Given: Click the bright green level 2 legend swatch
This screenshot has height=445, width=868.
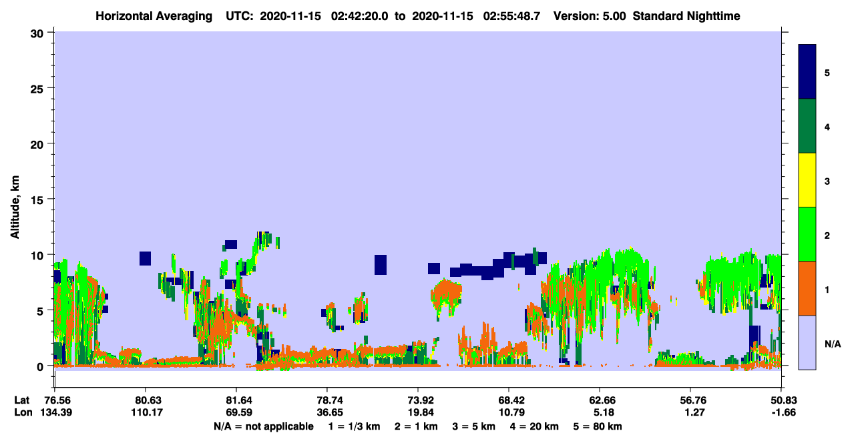Looking at the screenshot, I should [807, 234].
